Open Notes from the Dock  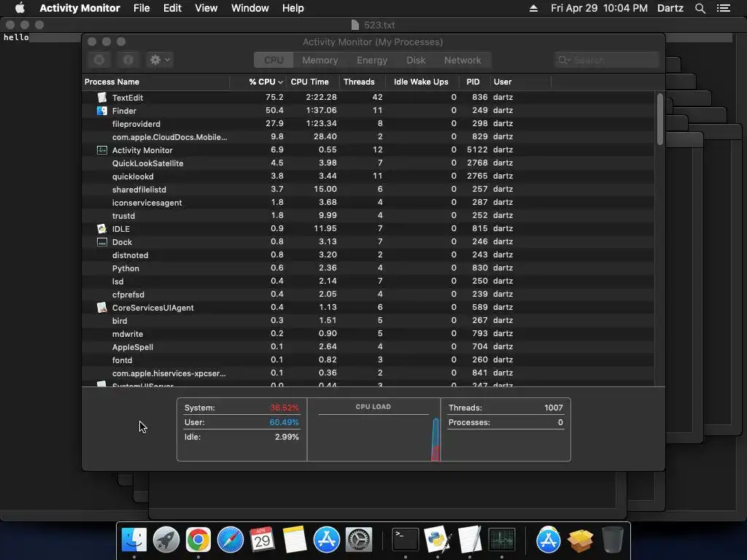[x=295, y=540]
